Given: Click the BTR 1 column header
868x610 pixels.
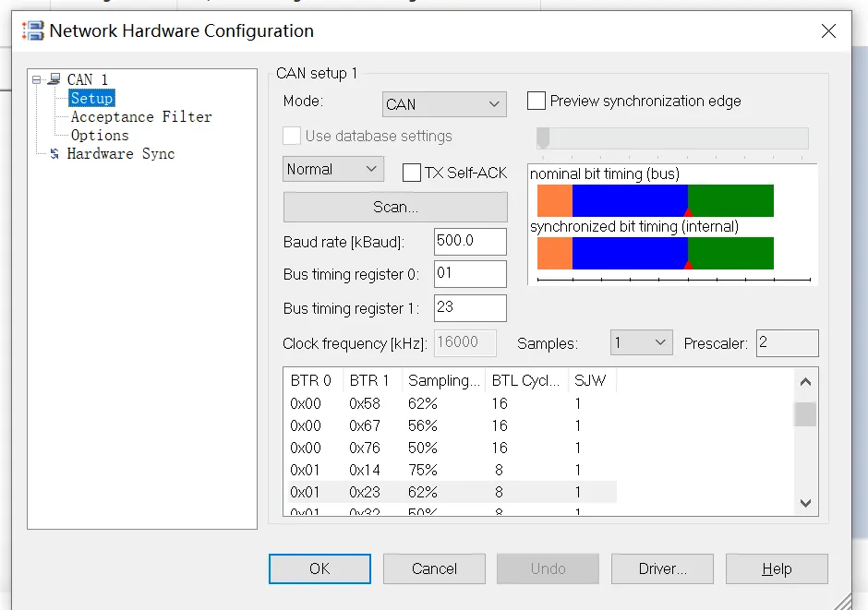Looking at the screenshot, I should tap(372, 380).
